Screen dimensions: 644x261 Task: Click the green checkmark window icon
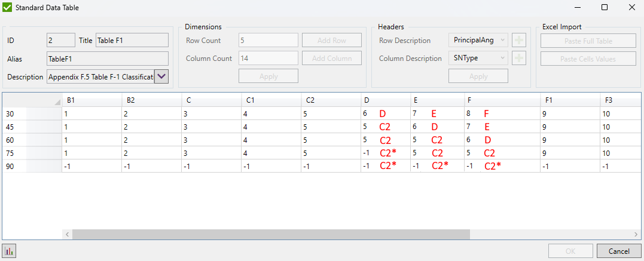tap(7, 8)
